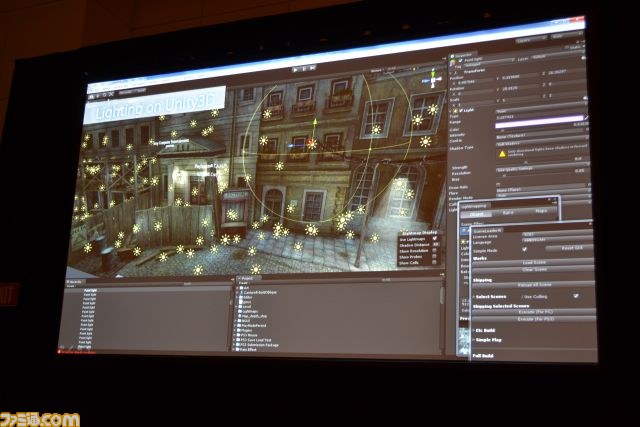Expand the Simple Play foldout
This screenshot has height=427, width=640.
tap(474, 340)
